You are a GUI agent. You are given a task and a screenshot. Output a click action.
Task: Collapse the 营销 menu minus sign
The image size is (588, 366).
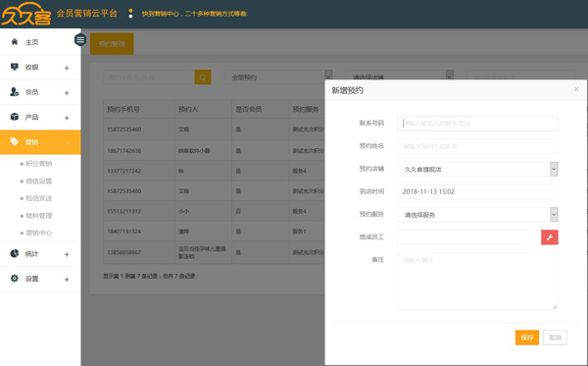click(68, 142)
